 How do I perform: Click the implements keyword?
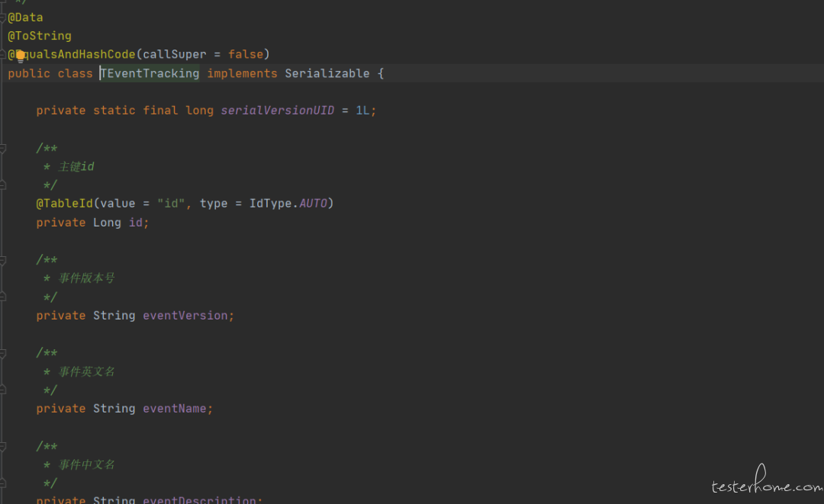(x=242, y=73)
